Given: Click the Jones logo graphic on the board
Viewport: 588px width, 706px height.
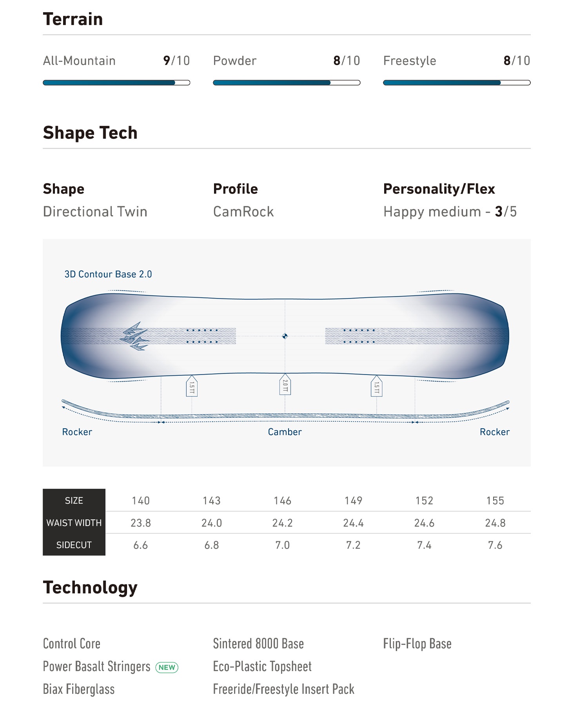Looking at the screenshot, I should click(x=134, y=336).
